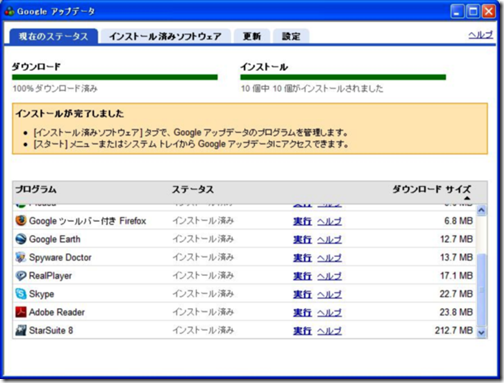
Task: Click the Google Updater title bar icon
Action: (9, 11)
